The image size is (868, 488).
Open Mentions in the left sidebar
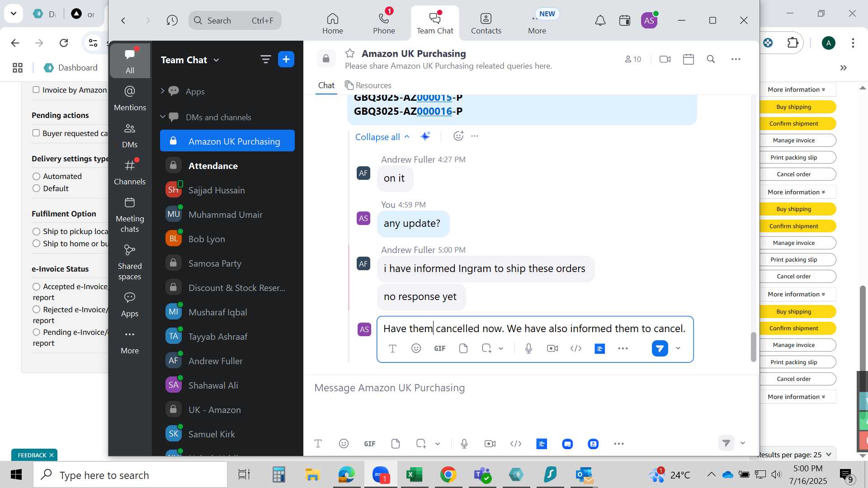pos(130,98)
